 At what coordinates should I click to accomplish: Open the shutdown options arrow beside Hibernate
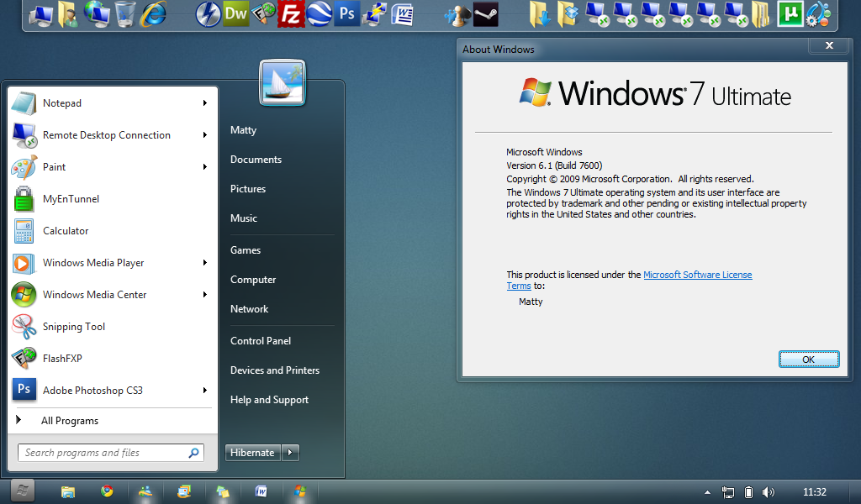pyautogui.click(x=290, y=453)
